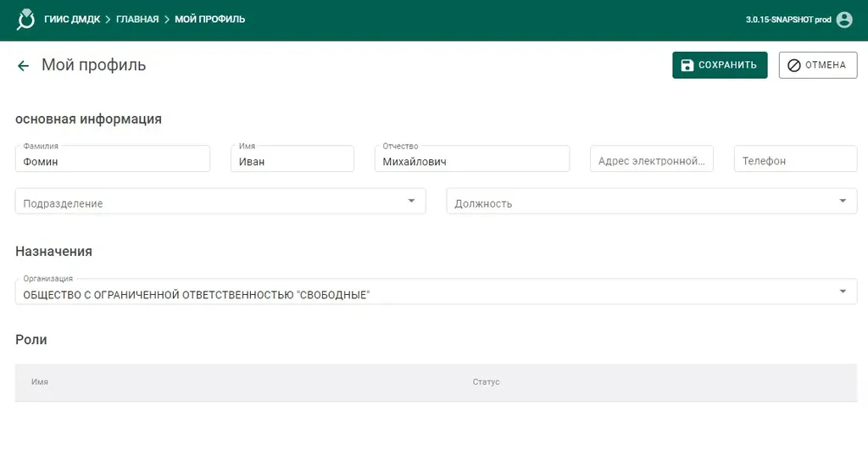Click the Фамилия field containing Фомин
The width and height of the screenshot is (868, 467).
[113, 161]
